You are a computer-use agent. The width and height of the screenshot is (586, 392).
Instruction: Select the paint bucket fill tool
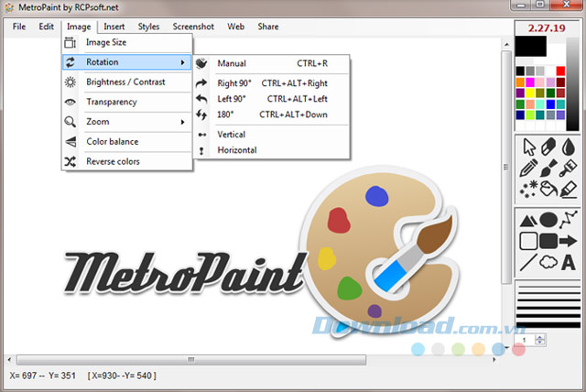click(x=548, y=189)
